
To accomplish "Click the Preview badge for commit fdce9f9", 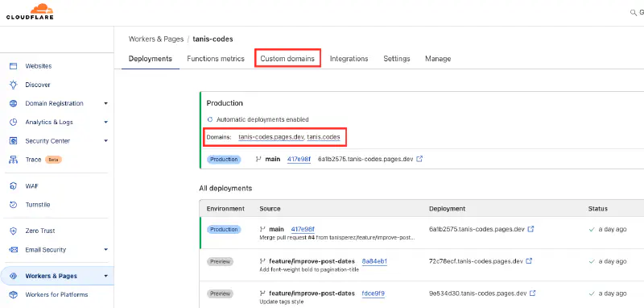I will pos(220,293).
